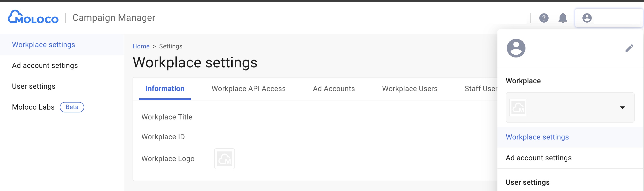Click the pencil edit icon in the profile panel
The height and width of the screenshot is (191, 644).
630,48
